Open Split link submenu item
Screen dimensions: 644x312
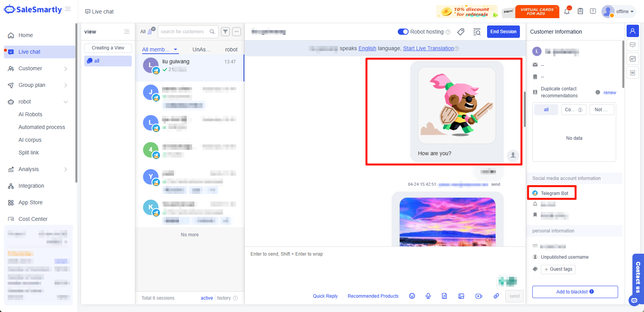click(x=29, y=153)
